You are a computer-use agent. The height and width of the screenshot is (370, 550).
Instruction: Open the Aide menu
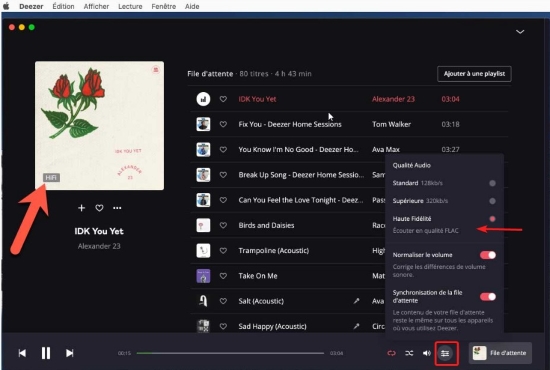[192, 6]
